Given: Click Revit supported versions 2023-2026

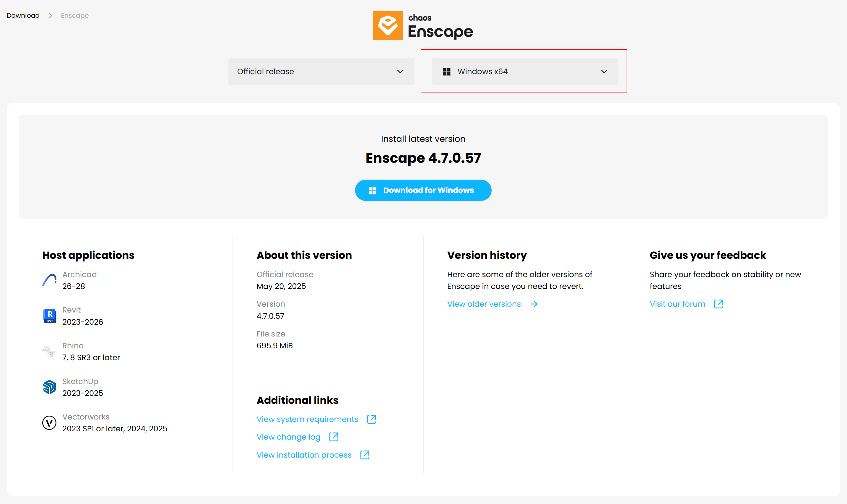Looking at the screenshot, I should pyautogui.click(x=82, y=322).
